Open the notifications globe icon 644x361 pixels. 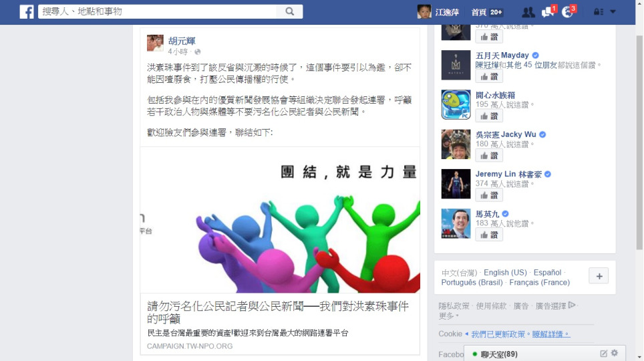click(569, 11)
